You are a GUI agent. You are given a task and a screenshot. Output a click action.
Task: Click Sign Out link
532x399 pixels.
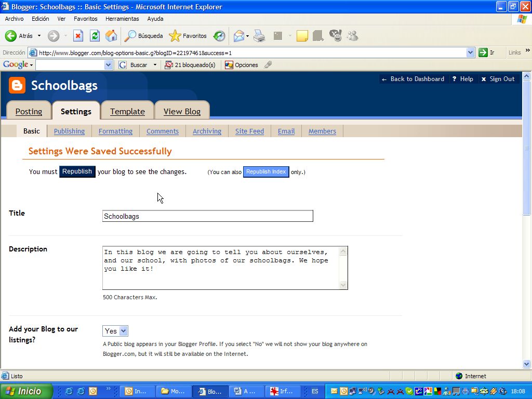point(498,79)
